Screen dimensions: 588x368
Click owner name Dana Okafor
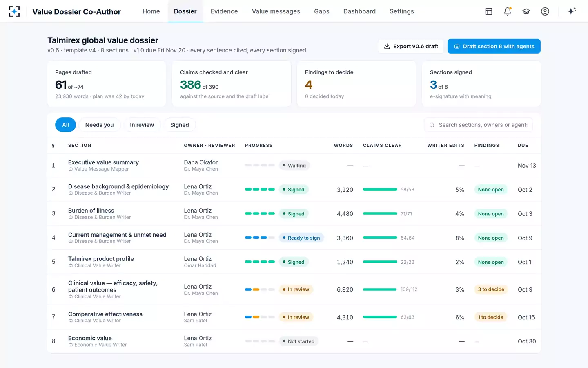pyautogui.click(x=201, y=162)
